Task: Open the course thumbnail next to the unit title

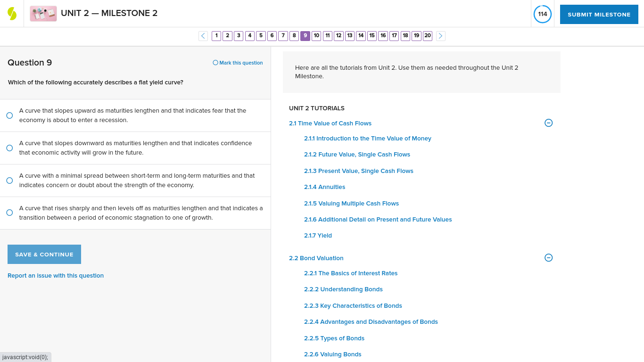Action: [43, 13]
